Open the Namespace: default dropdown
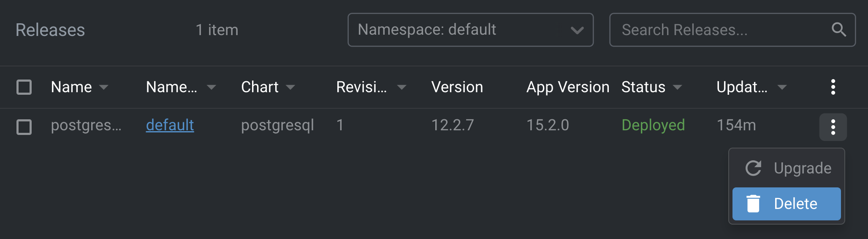The width and height of the screenshot is (868, 239). 470,30
